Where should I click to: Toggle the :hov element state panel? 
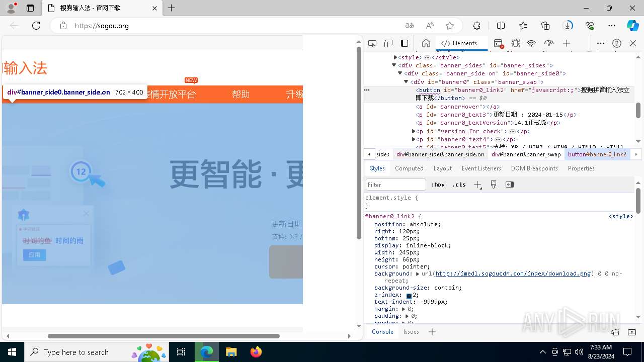[x=437, y=185]
